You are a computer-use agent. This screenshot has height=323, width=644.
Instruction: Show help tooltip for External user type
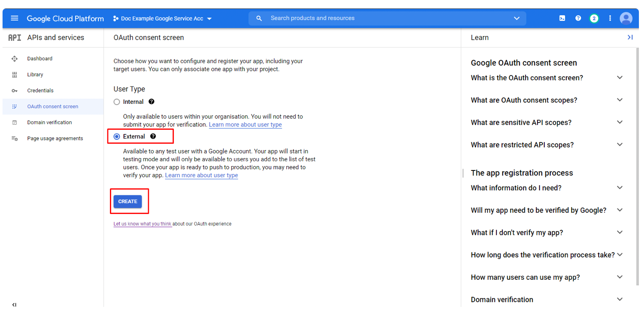(x=153, y=136)
